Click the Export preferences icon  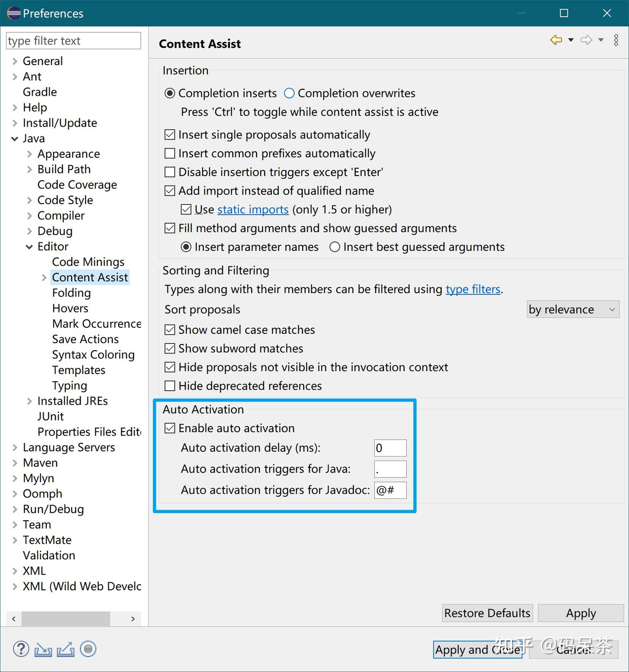[66, 650]
